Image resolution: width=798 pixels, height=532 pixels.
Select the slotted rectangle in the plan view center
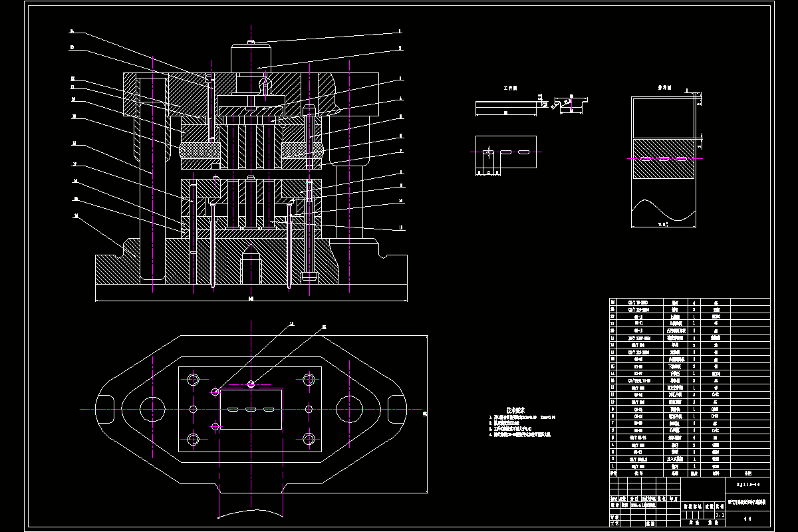pyautogui.click(x=251, y=410)
